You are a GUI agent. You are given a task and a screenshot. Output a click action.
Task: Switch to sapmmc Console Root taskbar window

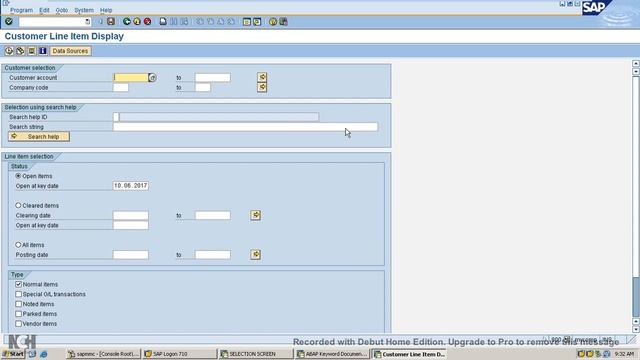(x=104, y=354)
